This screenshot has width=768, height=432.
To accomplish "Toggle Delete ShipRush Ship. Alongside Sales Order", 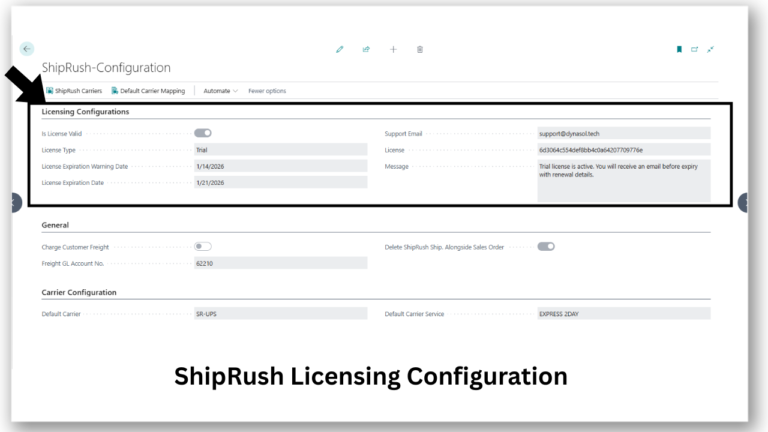I will click(x=546, y=246).
